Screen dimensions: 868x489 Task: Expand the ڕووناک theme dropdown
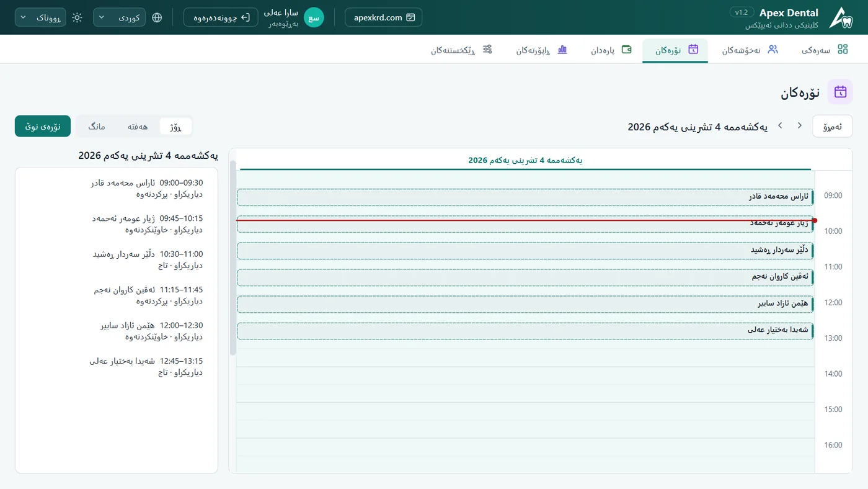[x=40, y=17]
